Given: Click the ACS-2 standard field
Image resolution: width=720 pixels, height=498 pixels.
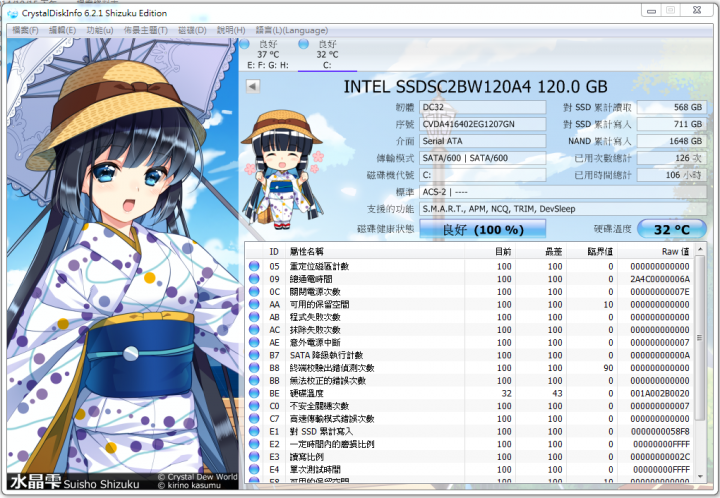Looking at the screenshot, I should pyautogui.click(x=563, y=192).
